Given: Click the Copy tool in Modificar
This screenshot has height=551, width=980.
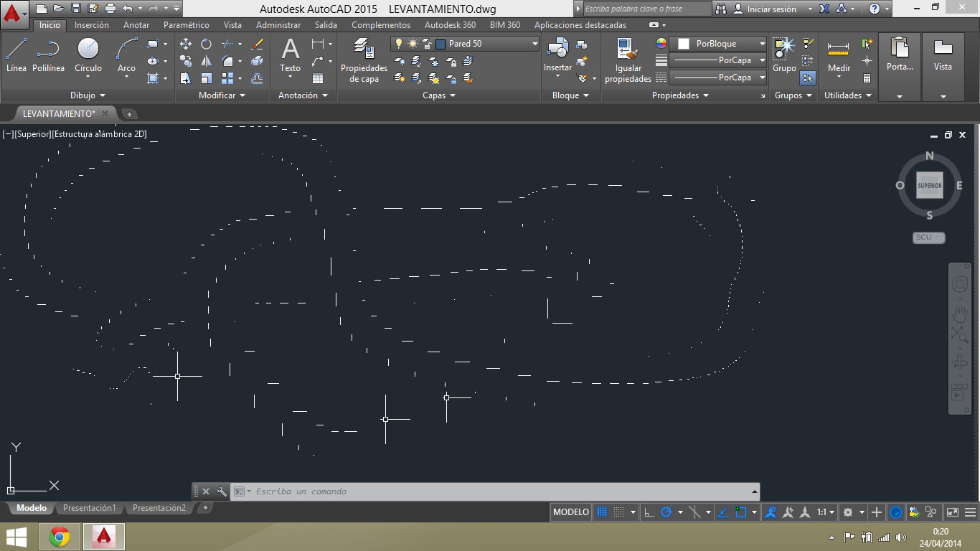Looking at the screenshot, I should click(x=186, y=61).
